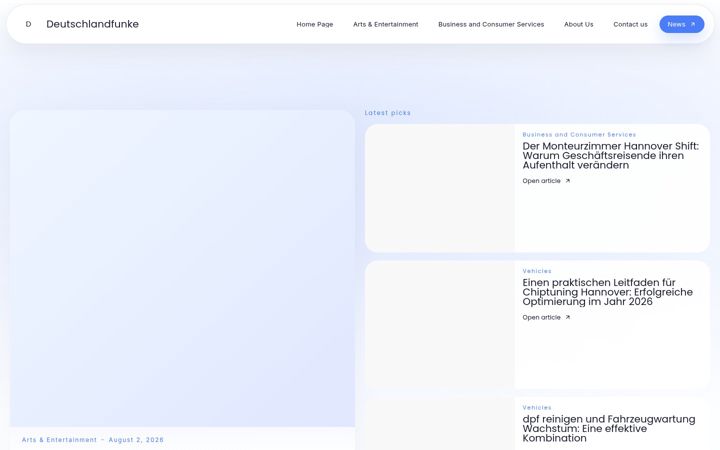Viewport: 720px width, 450px height.
Task: Open the large featured article image
Action: (182, 269)
